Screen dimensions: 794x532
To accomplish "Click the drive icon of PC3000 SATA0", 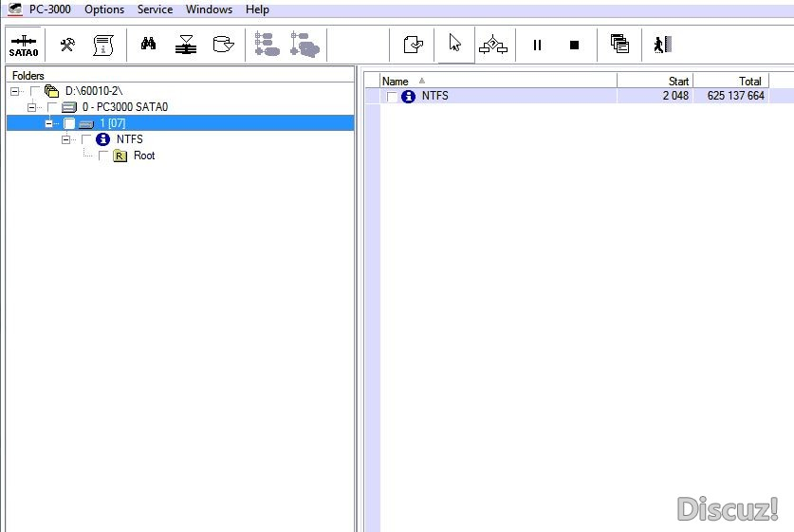I will point(69,107).
